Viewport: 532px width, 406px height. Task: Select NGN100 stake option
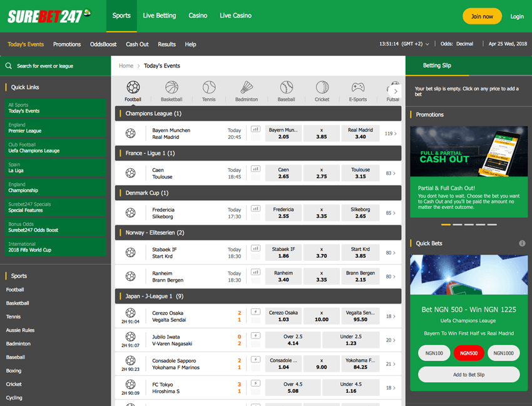[x=434, y=353]
